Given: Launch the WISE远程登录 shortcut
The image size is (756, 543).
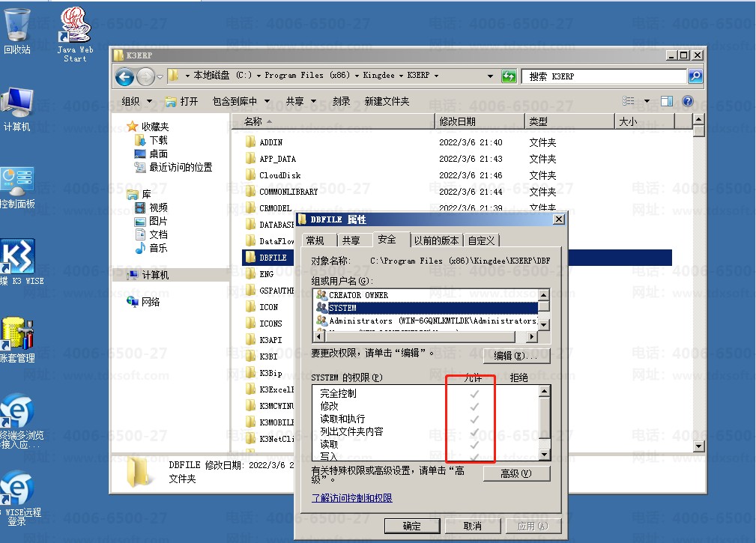Looking at the screenshot, I should [19, 498].
